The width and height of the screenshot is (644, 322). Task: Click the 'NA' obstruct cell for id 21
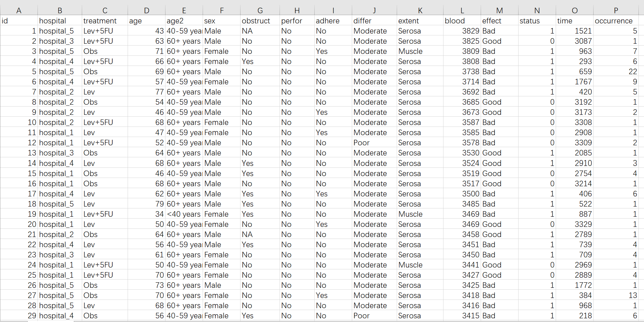pyautogui.click(x=260, y=235)
